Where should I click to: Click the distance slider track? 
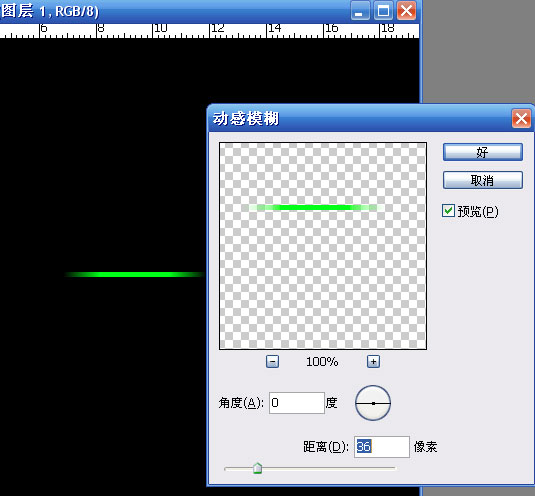coord(310,469)
